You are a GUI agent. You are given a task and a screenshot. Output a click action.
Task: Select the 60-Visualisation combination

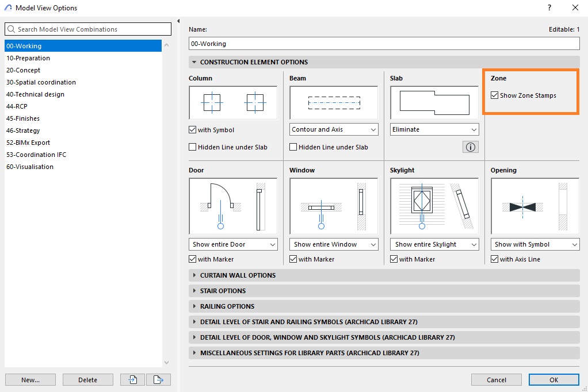(x=83, y=167)
